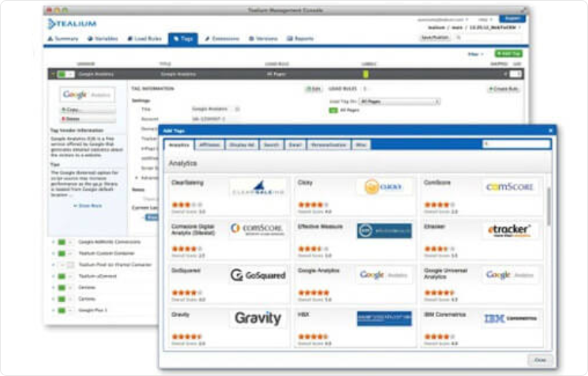The width and height of the screenshot is (588, 376).
Task: Toggle the Tealium Custom Container switch
Action: point(66,254)
